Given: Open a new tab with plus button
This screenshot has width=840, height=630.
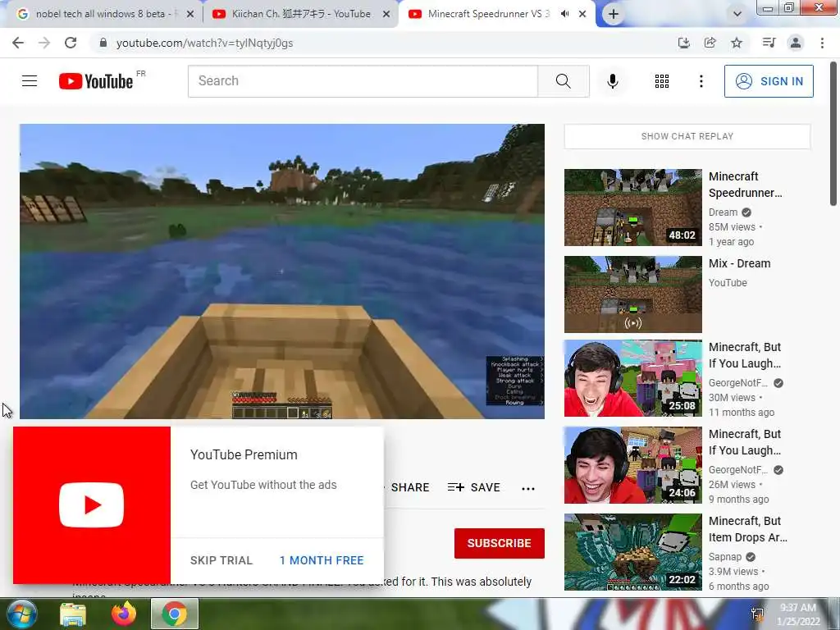Looking at the screenshot, I should click(x=614, y=14).
